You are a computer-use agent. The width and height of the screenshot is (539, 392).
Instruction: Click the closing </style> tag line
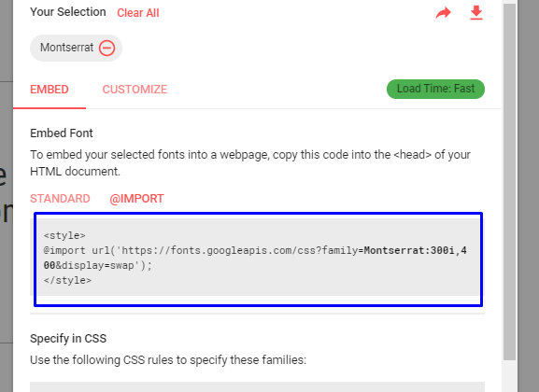coord(67,280)
